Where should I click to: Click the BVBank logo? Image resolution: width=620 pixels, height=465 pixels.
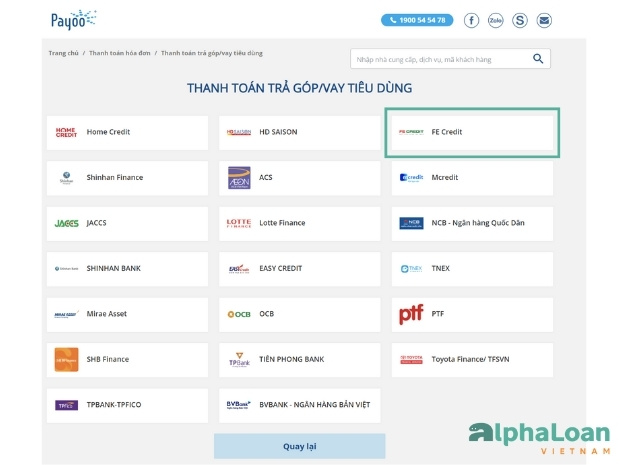point(239,405)
